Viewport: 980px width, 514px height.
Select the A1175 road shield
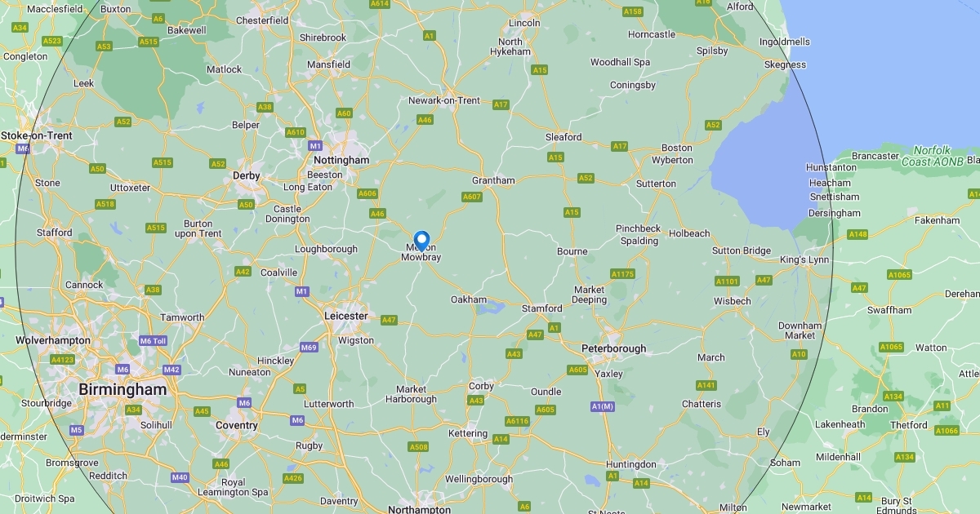pyautogui.click(x=622, y=274)
